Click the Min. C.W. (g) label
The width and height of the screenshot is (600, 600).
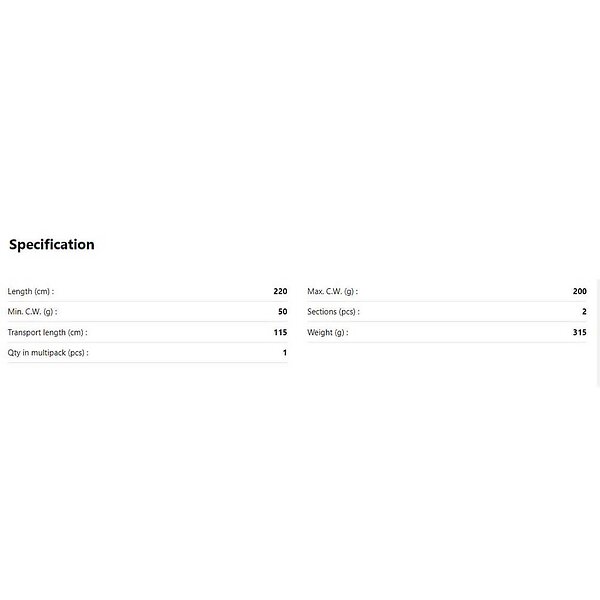[32, 312]
